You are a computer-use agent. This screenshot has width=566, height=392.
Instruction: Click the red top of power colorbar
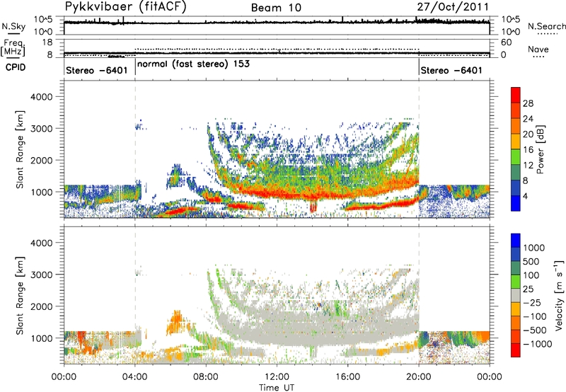point(516,95)
